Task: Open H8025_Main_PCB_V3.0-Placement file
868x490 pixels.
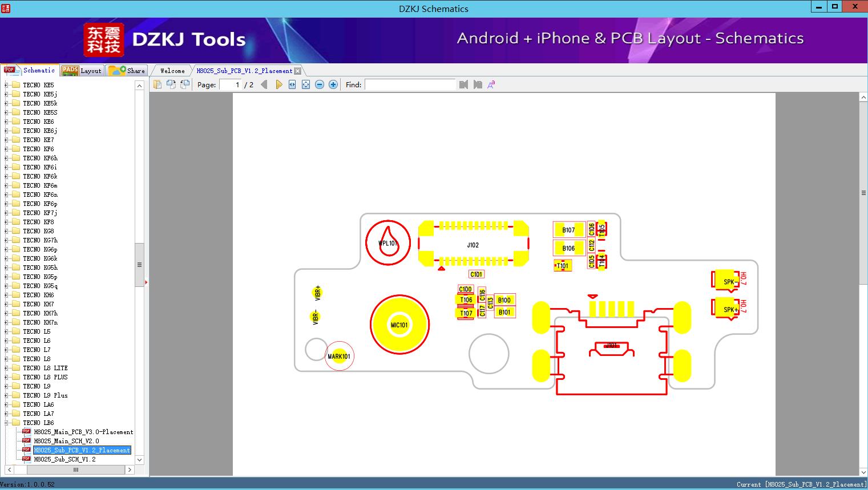Action: [x=83, y=432]
